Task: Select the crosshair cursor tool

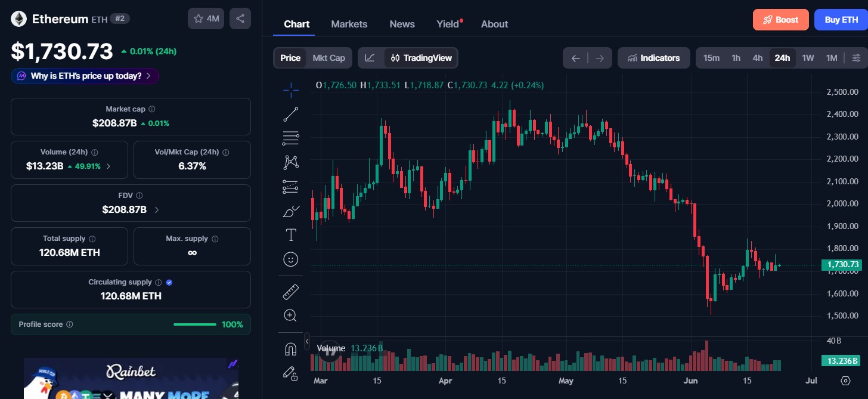Action: pos(291,91)
